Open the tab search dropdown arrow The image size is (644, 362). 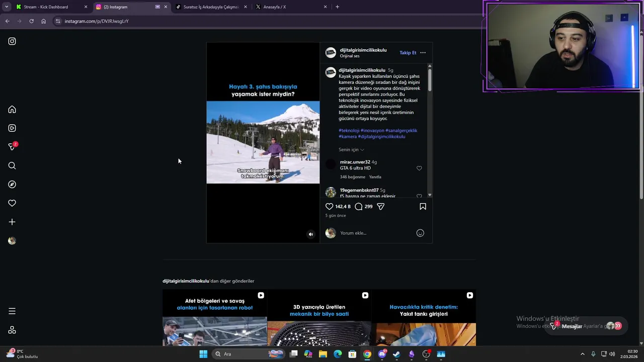(6, 7)
